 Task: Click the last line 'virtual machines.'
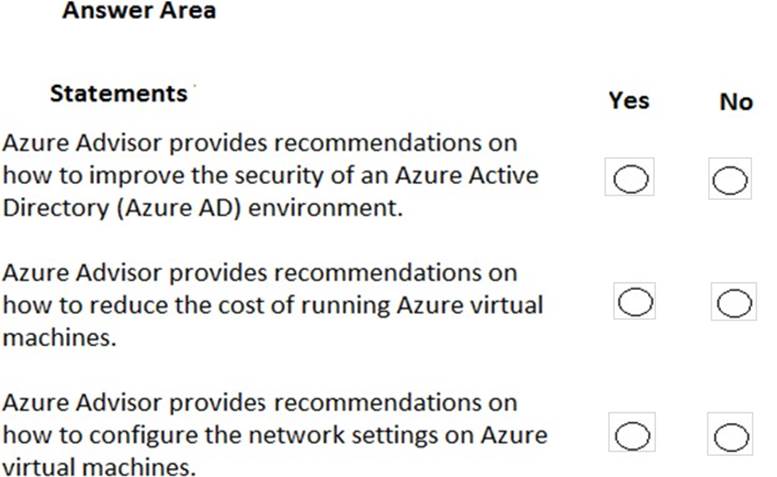click(99, 468)
